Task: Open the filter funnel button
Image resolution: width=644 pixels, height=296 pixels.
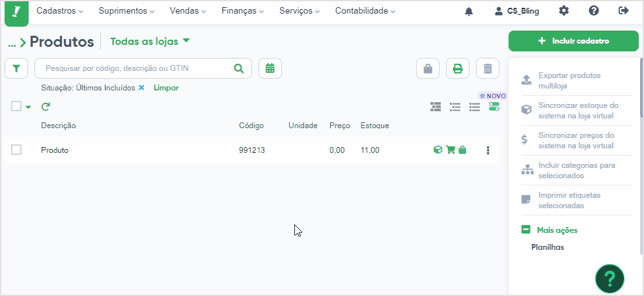Action: [16, 68]
